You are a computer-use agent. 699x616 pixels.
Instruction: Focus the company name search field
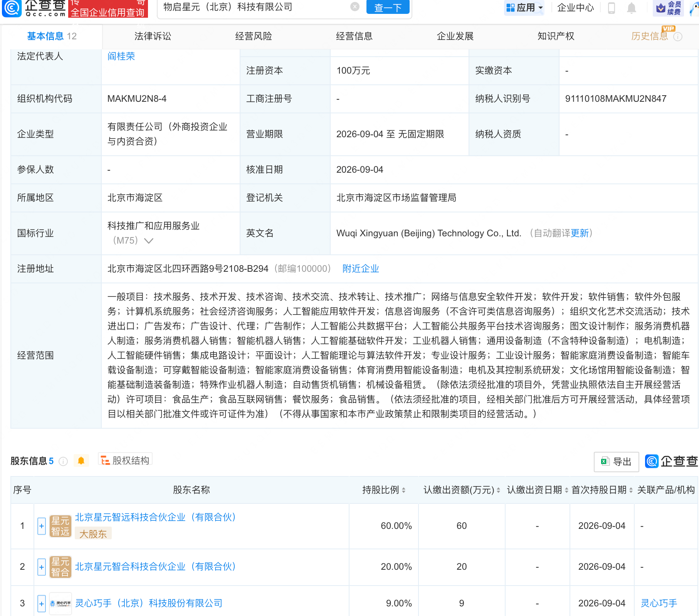point(254,7)
